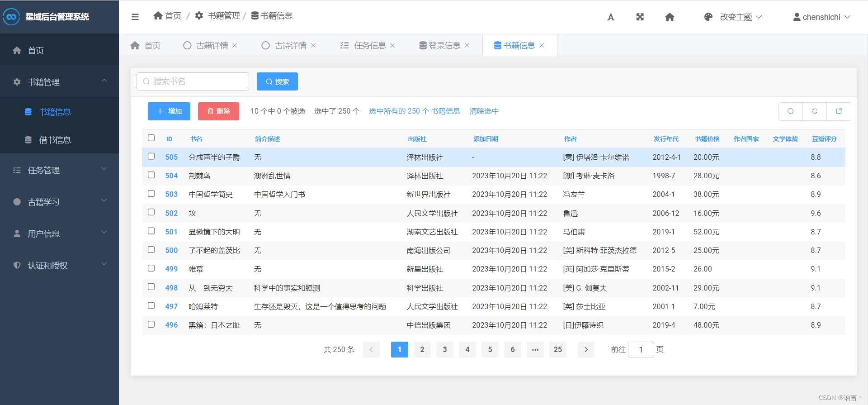Click the breadcrumb home icon
Screen dimensions: 868x405
pos(158,16)
